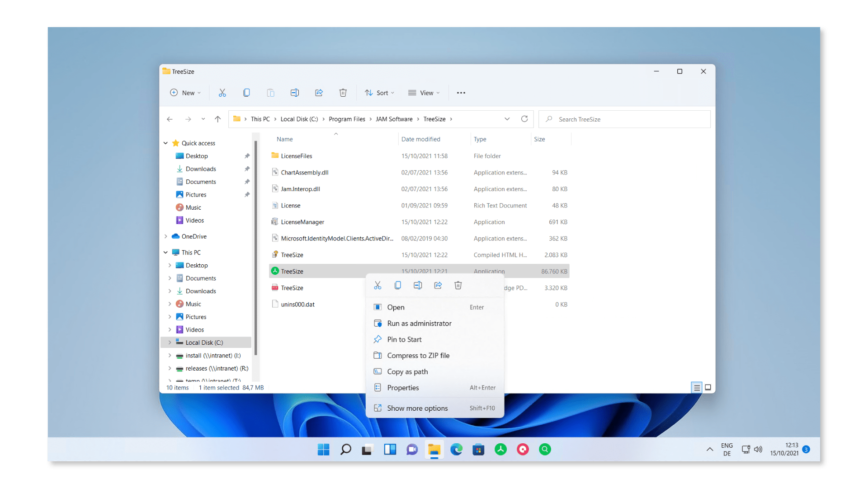Switch to details view layout toggle
The height and width of the screenshot is (488, 868).
697,387
